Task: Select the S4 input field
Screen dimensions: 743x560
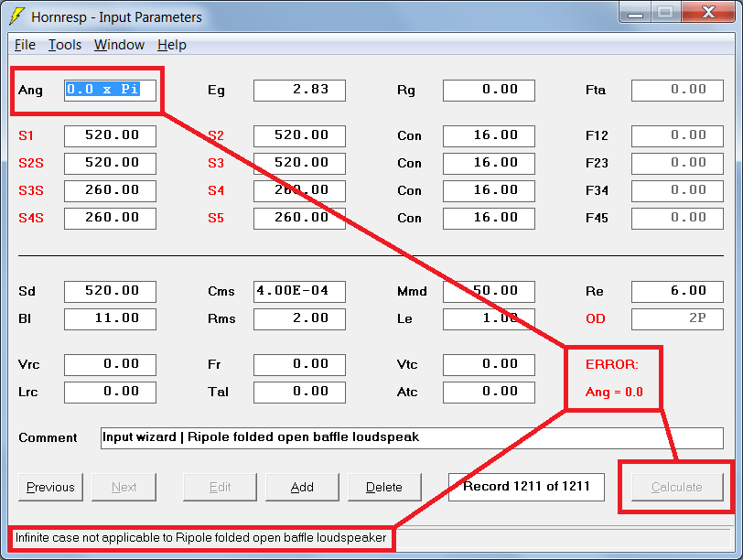Action: click(x=299, y=191)
